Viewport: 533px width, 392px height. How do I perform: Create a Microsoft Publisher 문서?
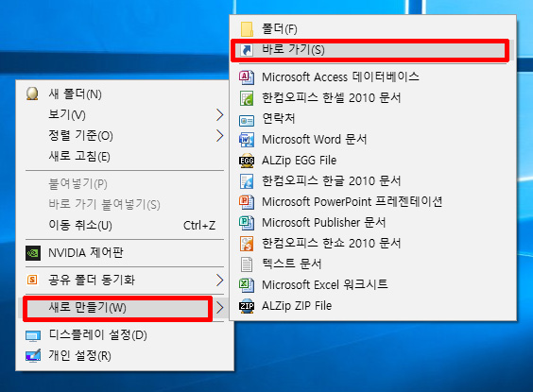[373, 223]
